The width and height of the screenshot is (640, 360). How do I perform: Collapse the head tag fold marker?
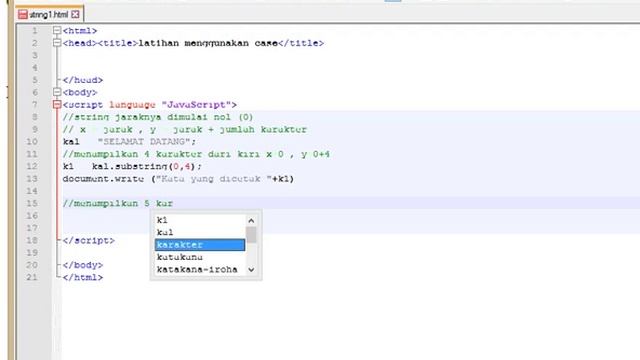point(57,43)
